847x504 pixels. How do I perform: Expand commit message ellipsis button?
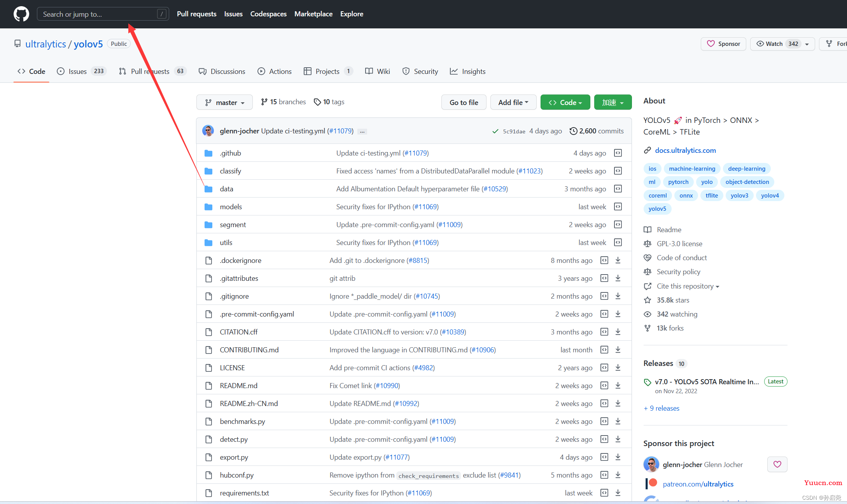click(362, 131)
